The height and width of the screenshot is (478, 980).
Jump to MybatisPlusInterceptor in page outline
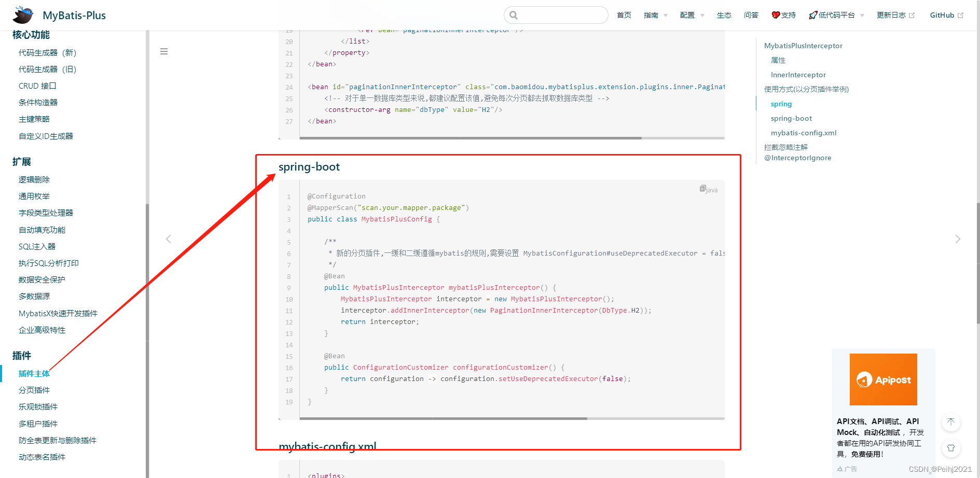pyautogui.click(x=803, y=46)
